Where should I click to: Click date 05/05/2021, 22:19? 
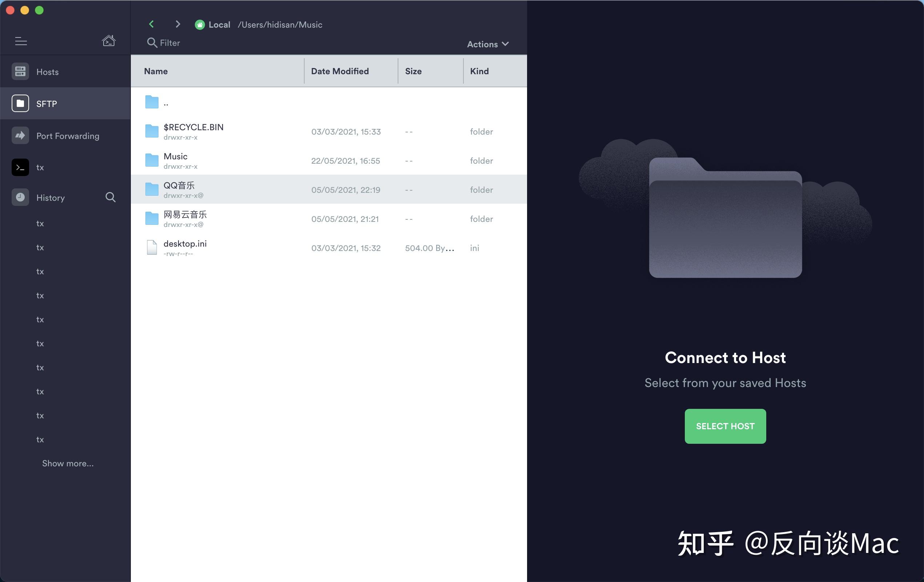(x=346, y=190)
